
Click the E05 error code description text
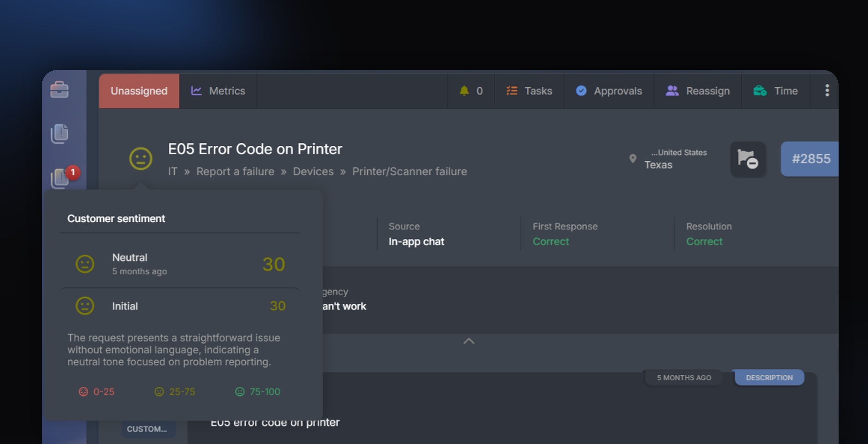(x=275, y=422)
